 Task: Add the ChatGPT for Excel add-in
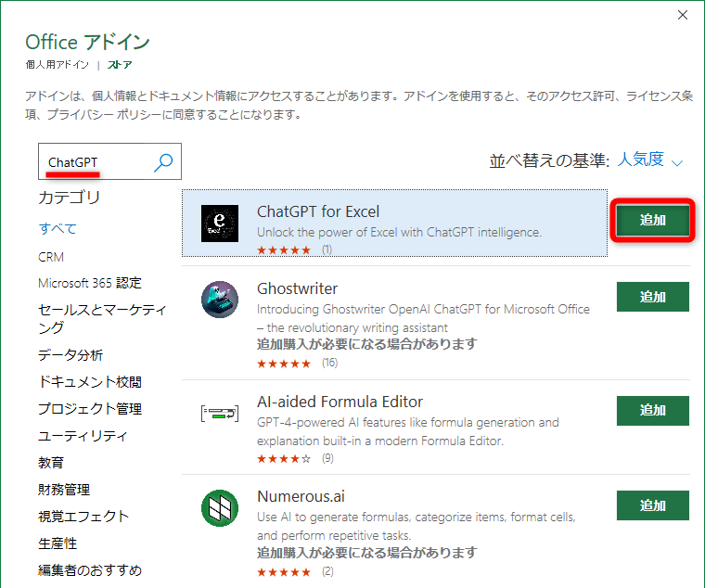(x=652, y=221)
